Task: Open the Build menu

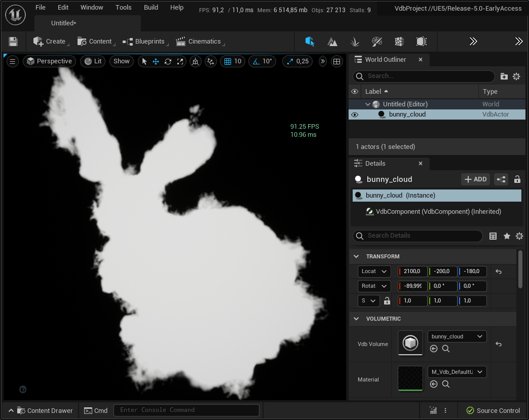Action: [151, 8]
